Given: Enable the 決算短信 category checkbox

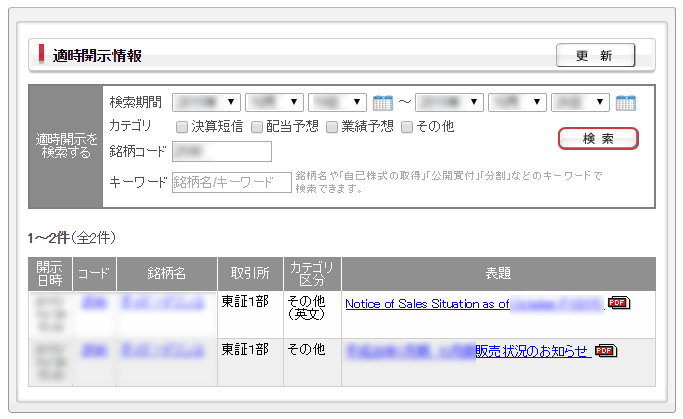Looking at the screenshot, I should (x=182, y=127).
